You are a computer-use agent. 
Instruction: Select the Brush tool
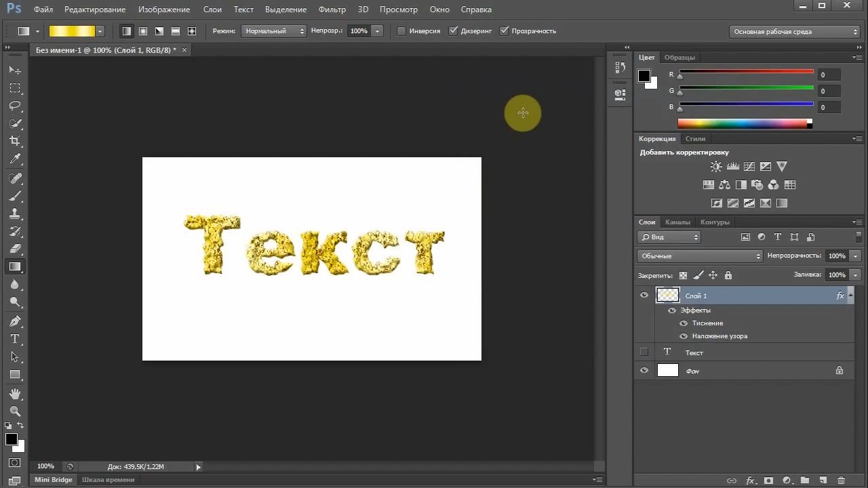(x=15, y=196)
